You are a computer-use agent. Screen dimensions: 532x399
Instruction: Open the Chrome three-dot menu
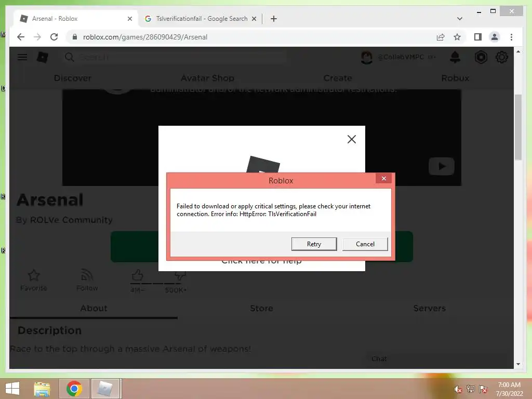point(511,37)
